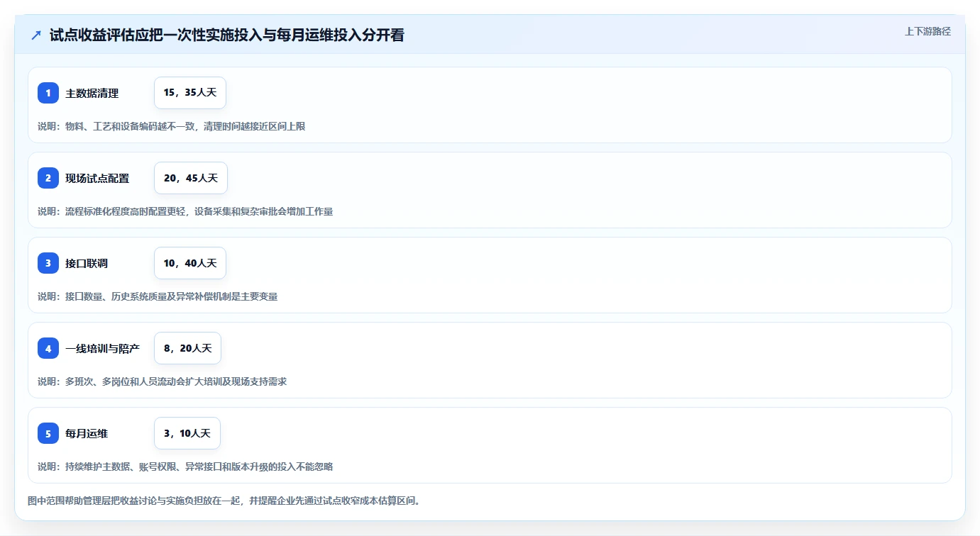Click the 现场试点配置 label
Image resolution: width=980 pixels, height=536 pixels.
click(x=97, y=178)
